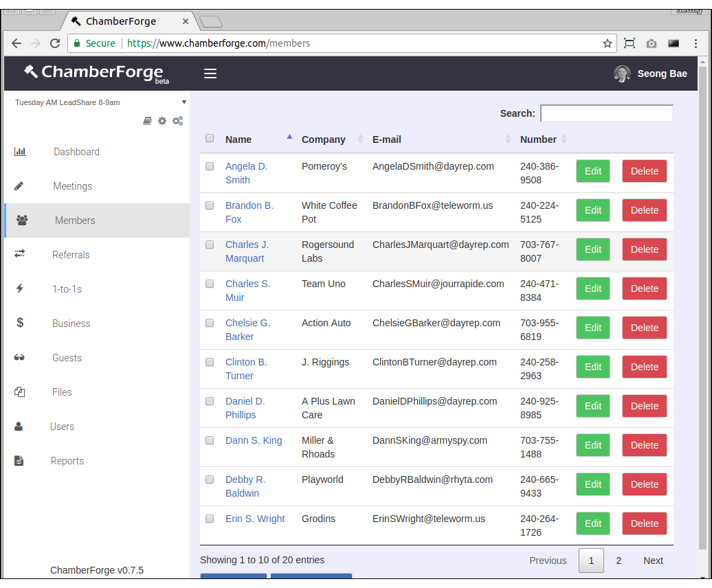
Task: Click the single gear settings icon
Action: (162, 121)
